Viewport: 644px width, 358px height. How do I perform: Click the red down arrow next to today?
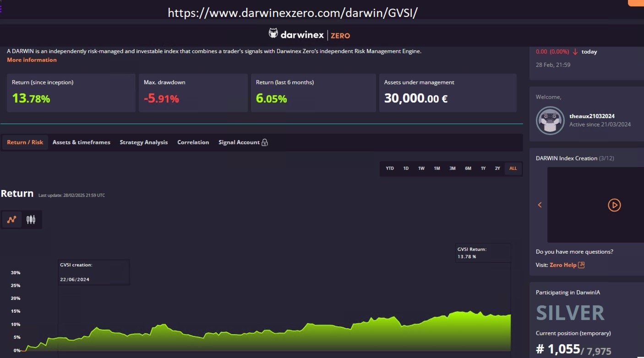point(575,52)
